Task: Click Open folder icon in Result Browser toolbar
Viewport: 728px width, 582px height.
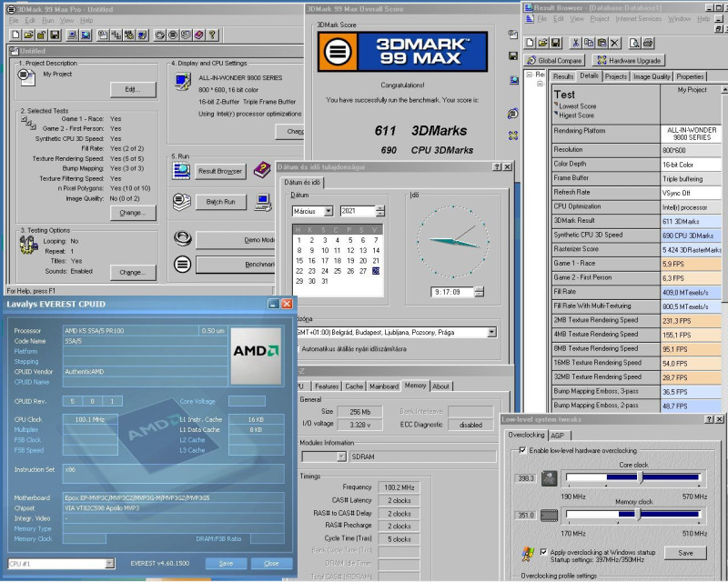Action: [x=542, y=43]
